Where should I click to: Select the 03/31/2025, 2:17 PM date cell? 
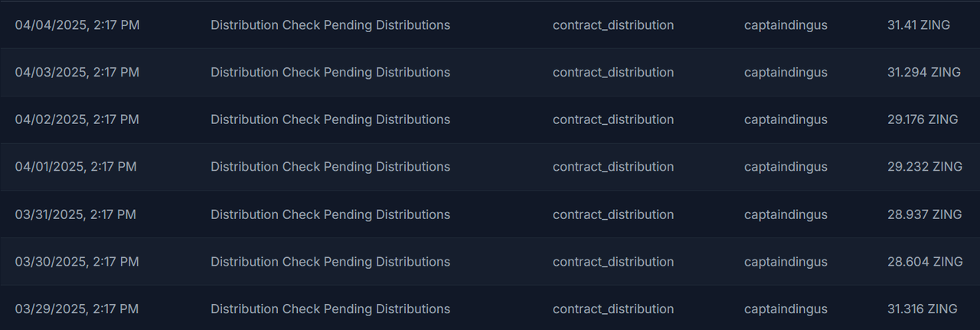(x=76, y=215)
